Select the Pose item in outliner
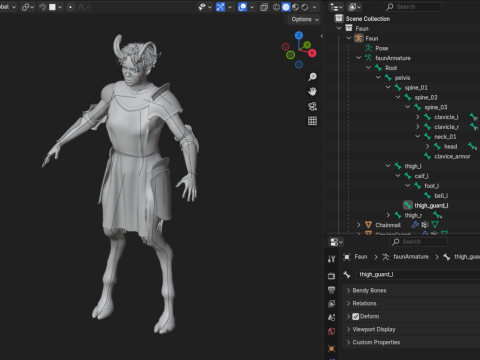The height and width of the screenshot is (360, 480). (x=382, y=48)
